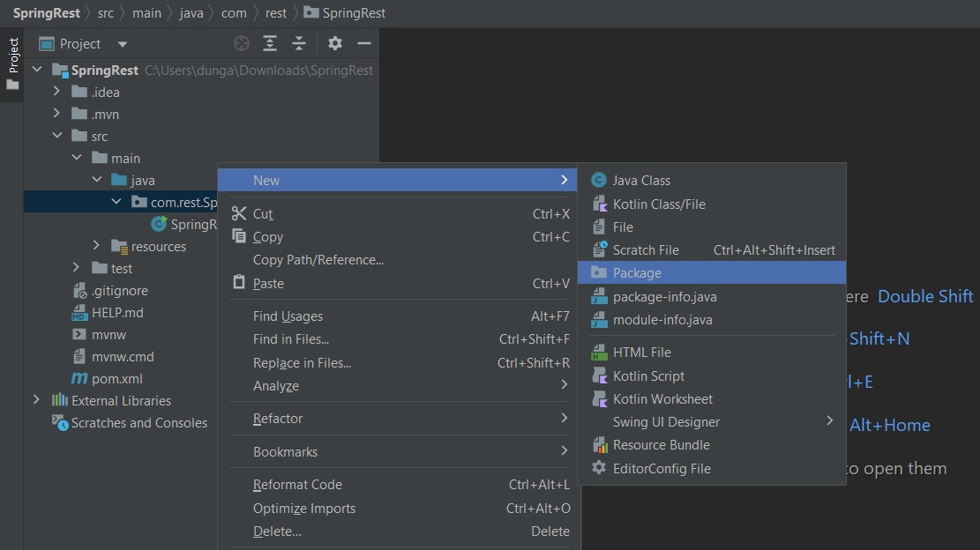Create a new Resource Bundle
Image resolution: width=980 pixels, height=550 pixels.
coord(712,445)
